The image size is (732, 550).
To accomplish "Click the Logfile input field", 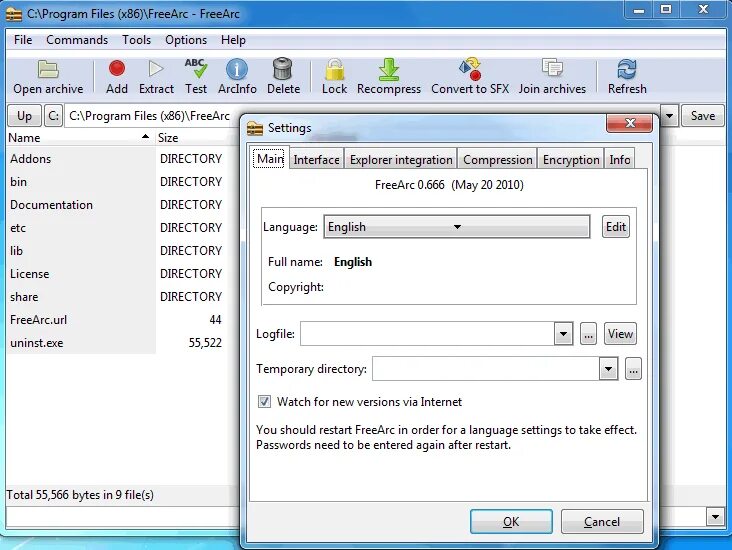I will tap(427, 334).
